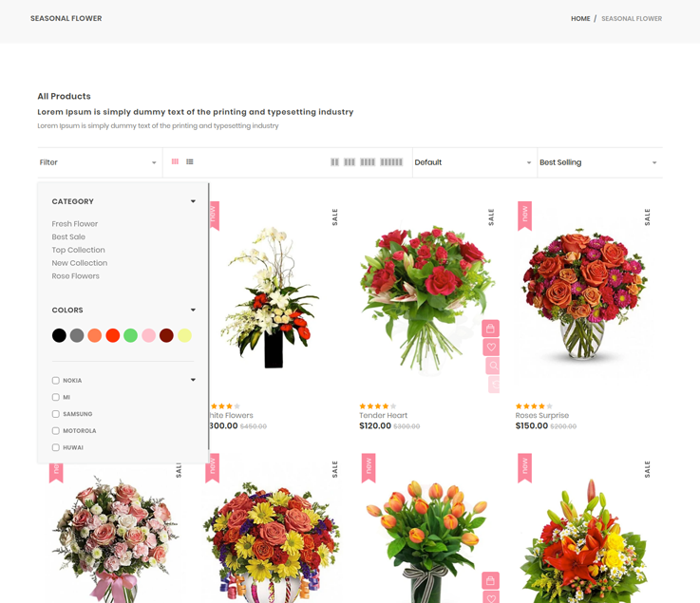Choose Fresh Flower category

tap(75, 224)
